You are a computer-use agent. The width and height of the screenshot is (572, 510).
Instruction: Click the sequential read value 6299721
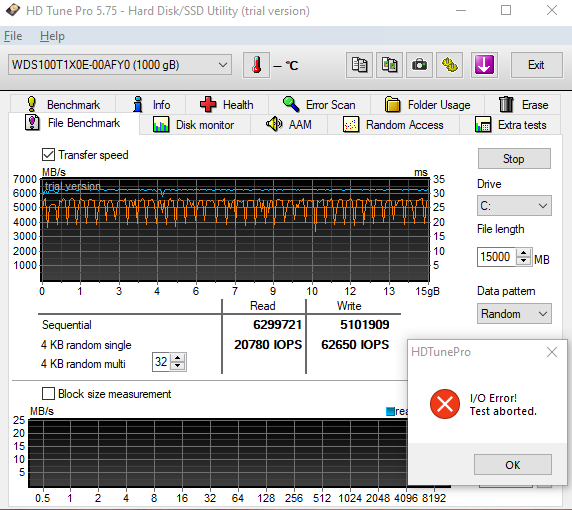point(278,325)
